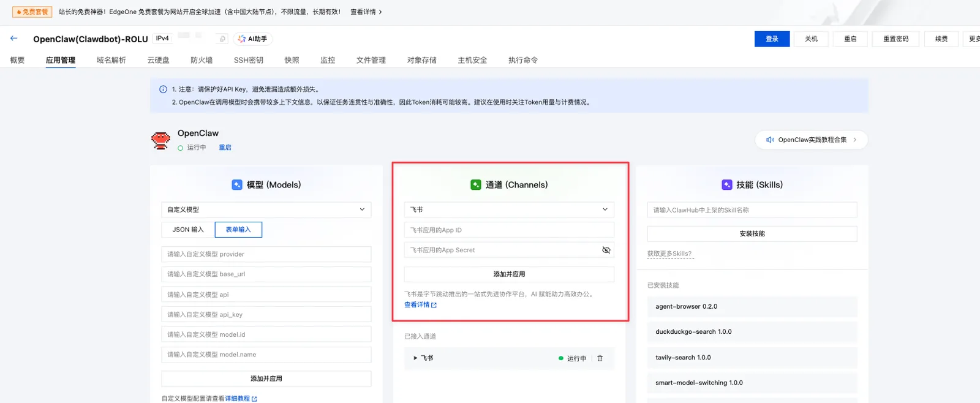Expand the 飞书 channel dropdown
The height and width of the screenshot is (403, 980).
pos(509,209)
